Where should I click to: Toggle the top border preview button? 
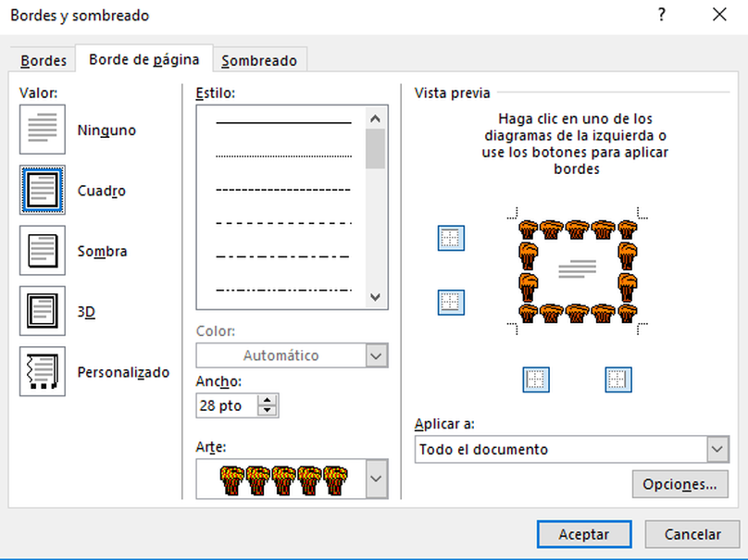tap(451, 239)
